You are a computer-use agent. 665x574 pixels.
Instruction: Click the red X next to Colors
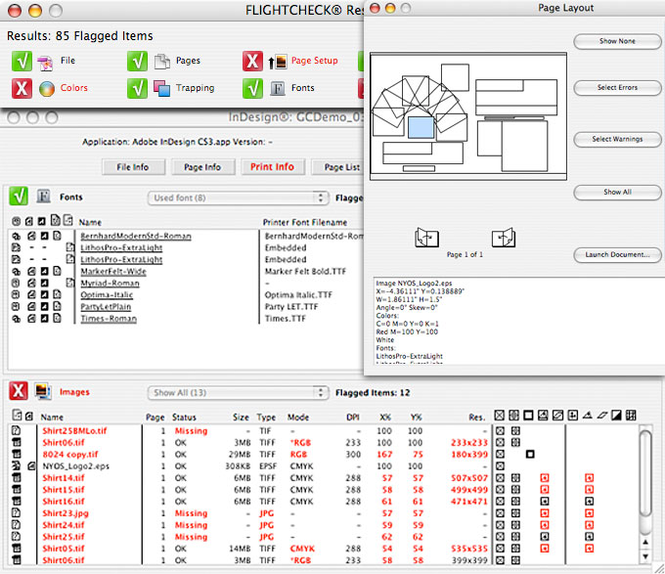(22, 88)
